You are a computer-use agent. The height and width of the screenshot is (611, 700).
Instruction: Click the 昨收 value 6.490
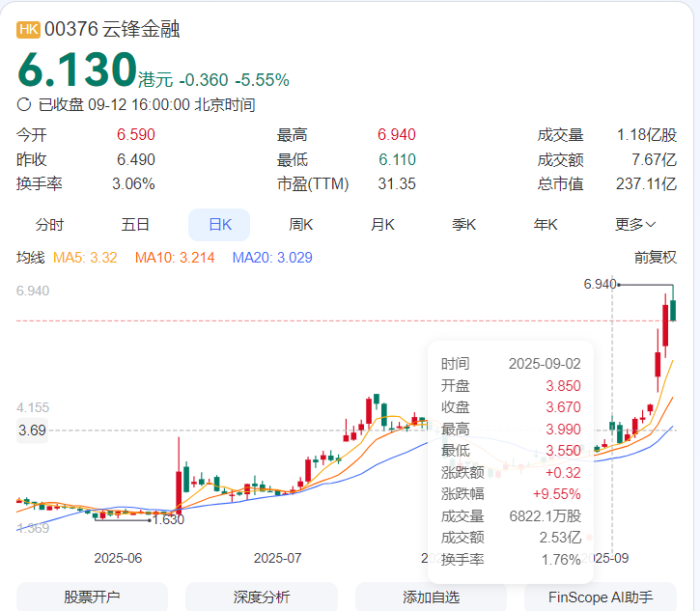point(136,160)
